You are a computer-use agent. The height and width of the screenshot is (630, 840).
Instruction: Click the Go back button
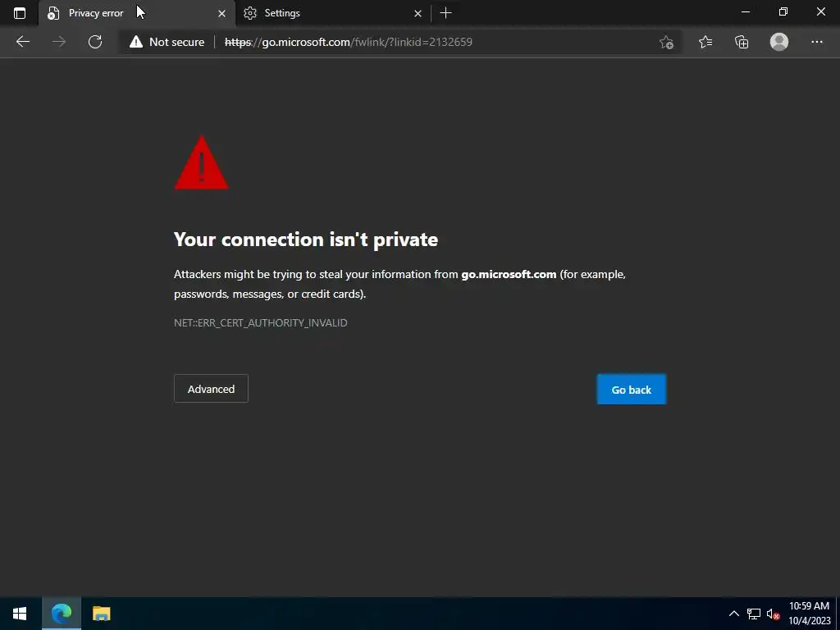(632, 390)
